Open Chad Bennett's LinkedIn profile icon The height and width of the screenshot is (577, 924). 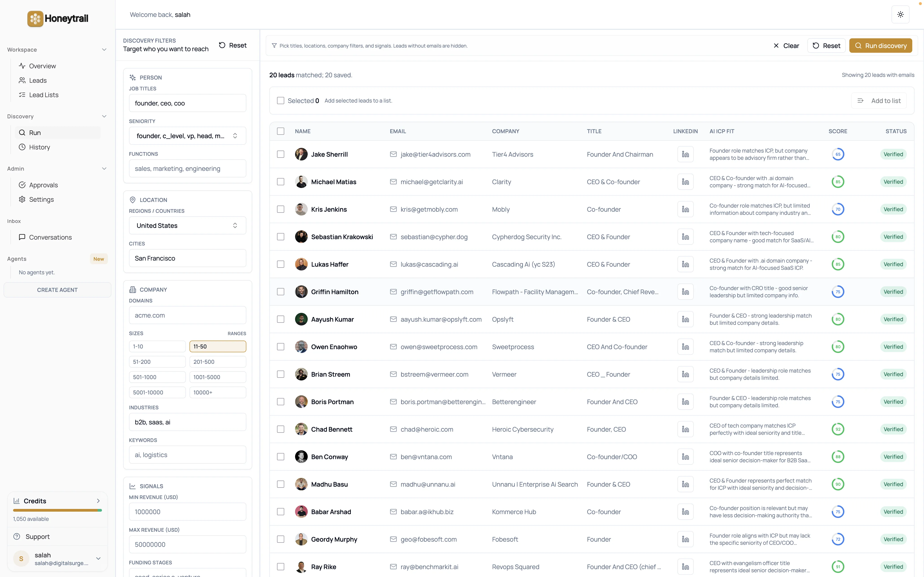(685, 429)
